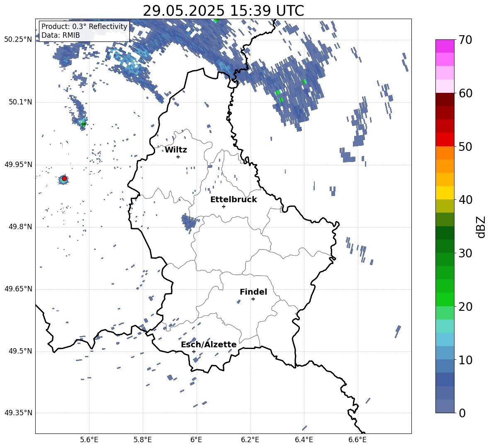Click the 49.35°N latitude label
Viewport: 491px width, 448px height.
[x=18, y=413]
